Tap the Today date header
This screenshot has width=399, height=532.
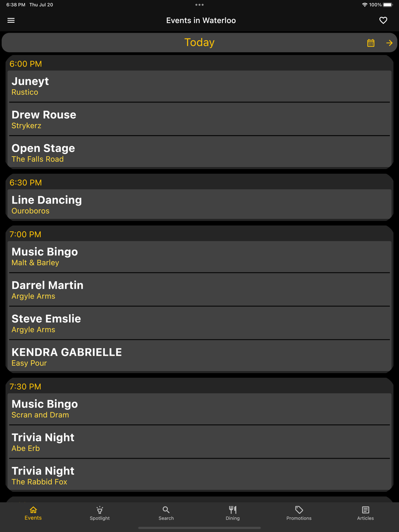pos(199,43)
